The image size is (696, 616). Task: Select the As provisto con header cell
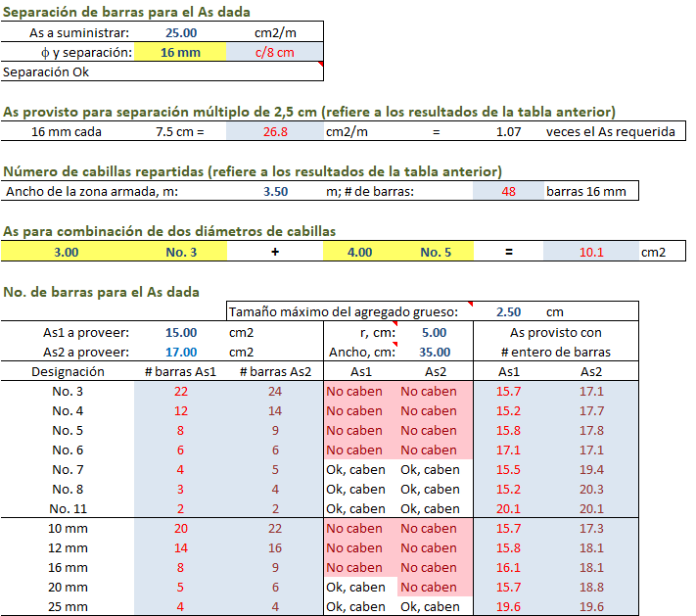pos(556,333)
